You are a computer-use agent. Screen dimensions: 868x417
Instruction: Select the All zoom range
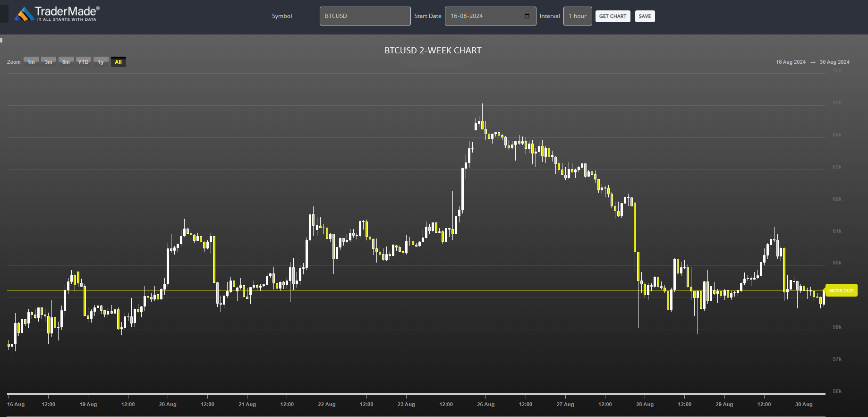point(119,62)
